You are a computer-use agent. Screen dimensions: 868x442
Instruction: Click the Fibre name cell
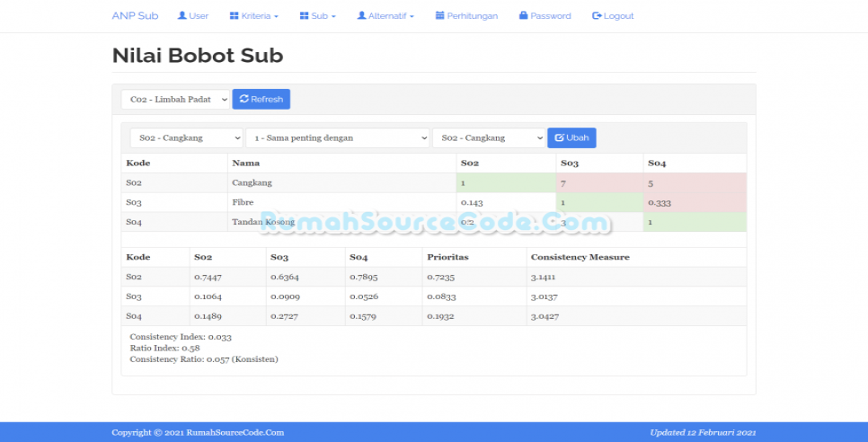click(x=341, y=202)
